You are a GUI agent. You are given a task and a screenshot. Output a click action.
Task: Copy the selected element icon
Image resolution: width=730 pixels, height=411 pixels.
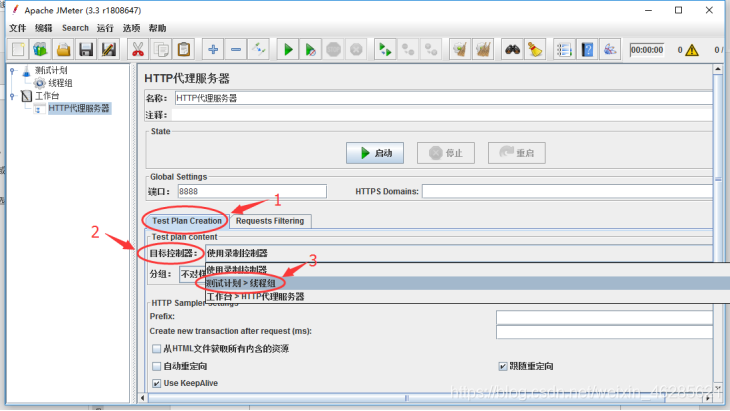[x=161, y=49]
